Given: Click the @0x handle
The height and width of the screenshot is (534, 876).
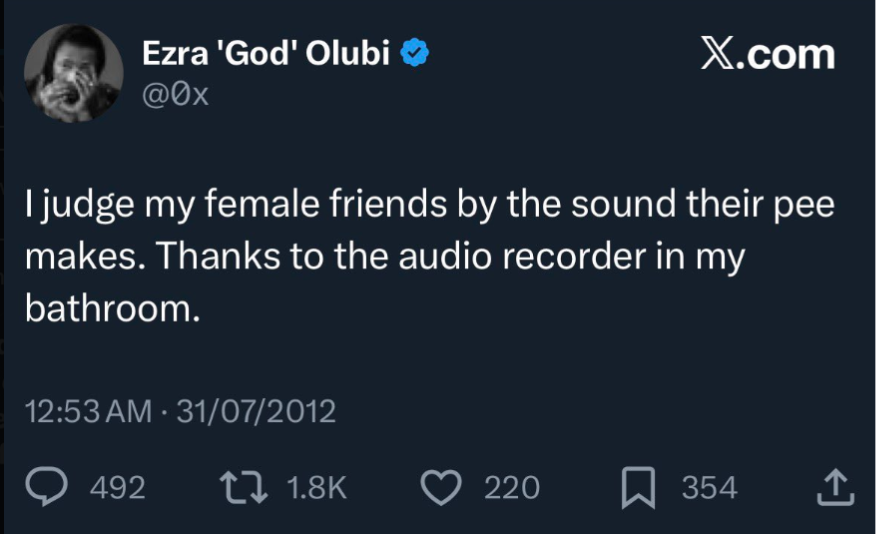Looking at the screenshot, I should (x=176, y=96).
